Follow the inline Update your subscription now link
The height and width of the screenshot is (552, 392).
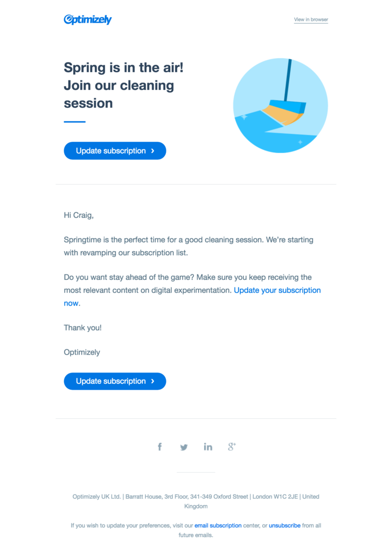pyautogui.click(x=277, y=291)
